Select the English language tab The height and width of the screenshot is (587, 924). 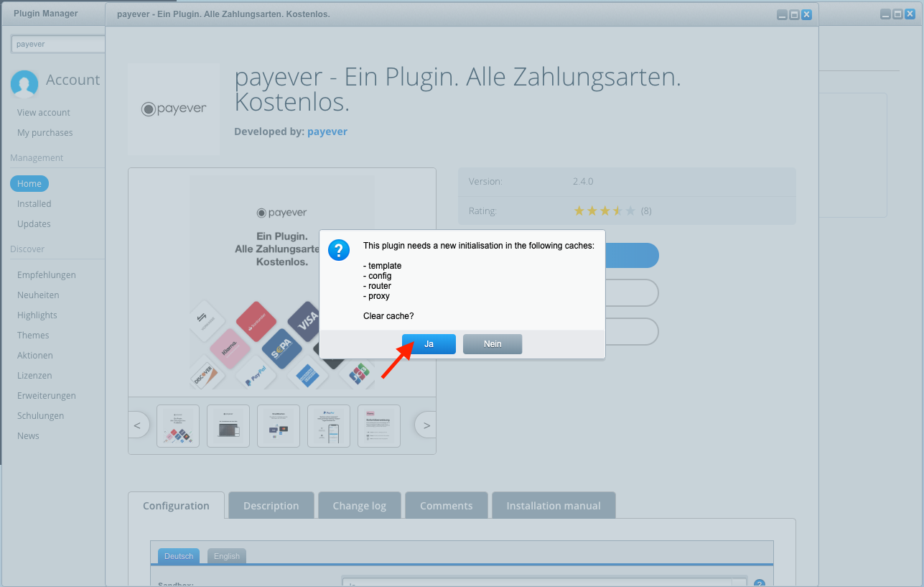(227, 556)
